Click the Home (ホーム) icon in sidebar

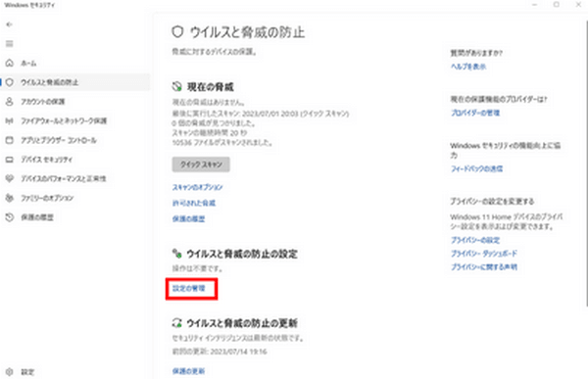pos(10,63)
